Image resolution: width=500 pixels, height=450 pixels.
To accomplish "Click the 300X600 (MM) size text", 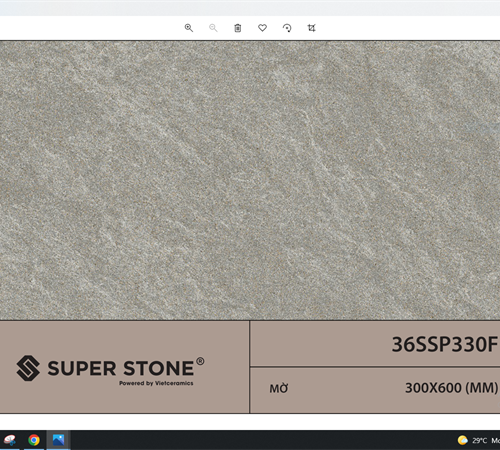I will 451,388.
